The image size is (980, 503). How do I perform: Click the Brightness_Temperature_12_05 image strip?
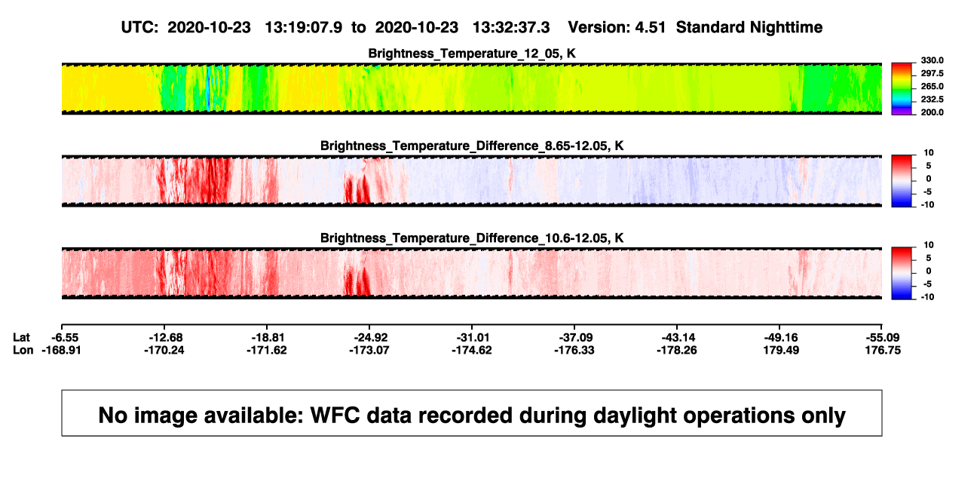471,88
